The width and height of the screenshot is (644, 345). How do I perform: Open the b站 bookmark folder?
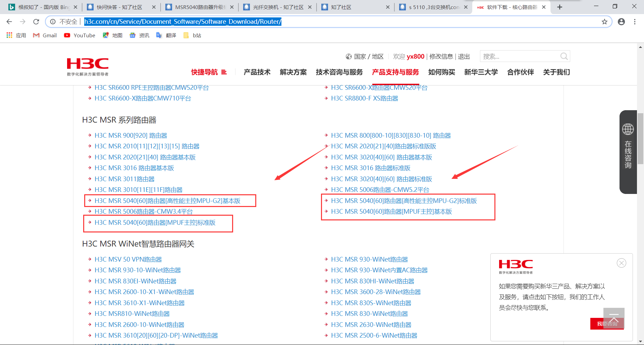coord(193,35)
